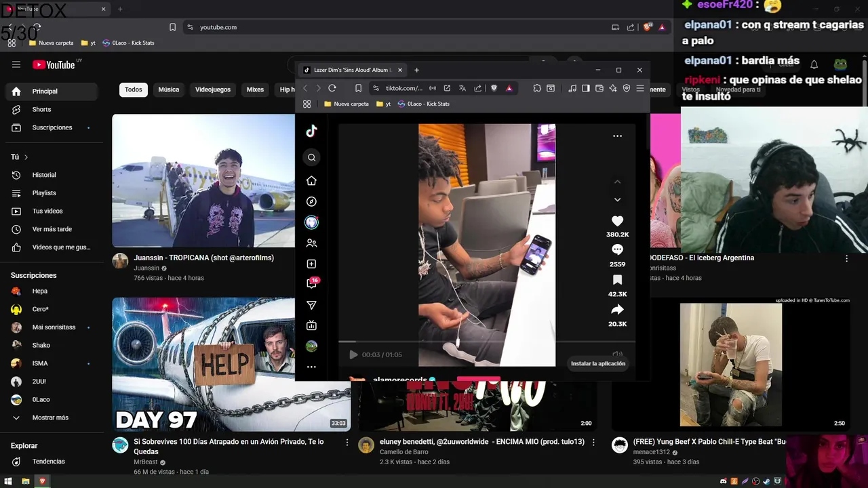Save the TikTok video with bookmark 42.3K

pyautogui.click(x=617, y=279)
